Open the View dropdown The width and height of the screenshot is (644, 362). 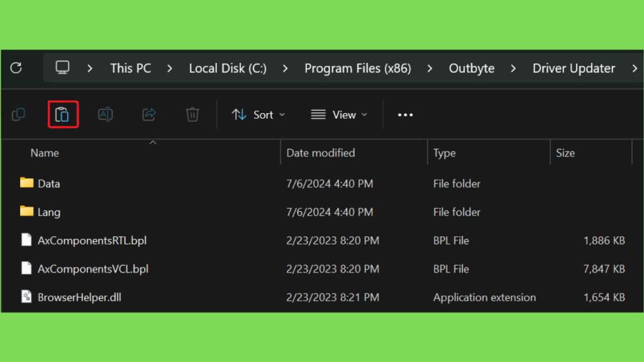tap(339, 114)
